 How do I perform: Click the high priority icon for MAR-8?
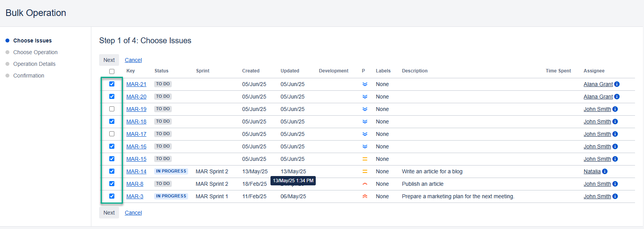(365, 184)
